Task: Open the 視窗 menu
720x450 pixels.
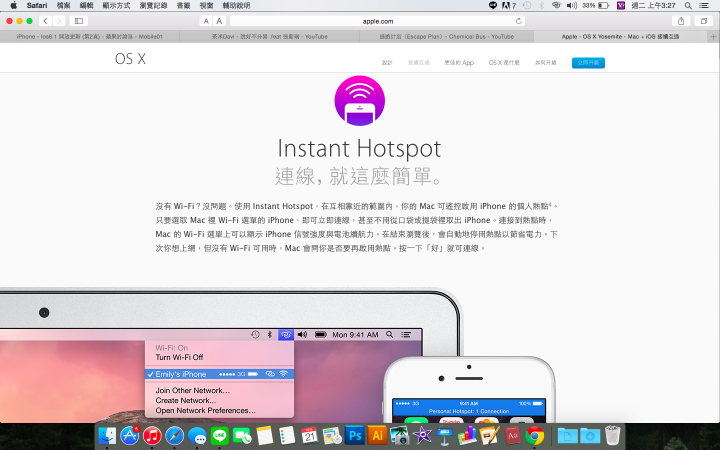Action: coord(207,6)
